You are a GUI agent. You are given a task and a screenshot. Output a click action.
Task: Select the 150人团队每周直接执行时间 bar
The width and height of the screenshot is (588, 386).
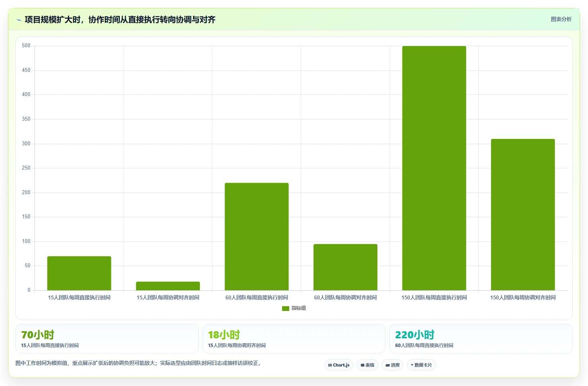click(434, 168)
